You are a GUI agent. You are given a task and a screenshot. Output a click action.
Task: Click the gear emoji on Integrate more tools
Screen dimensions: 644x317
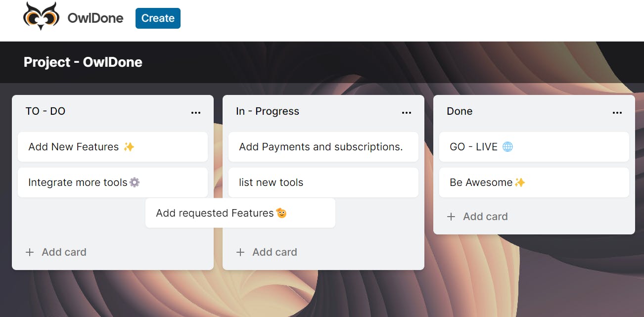[x=135, y=182]
